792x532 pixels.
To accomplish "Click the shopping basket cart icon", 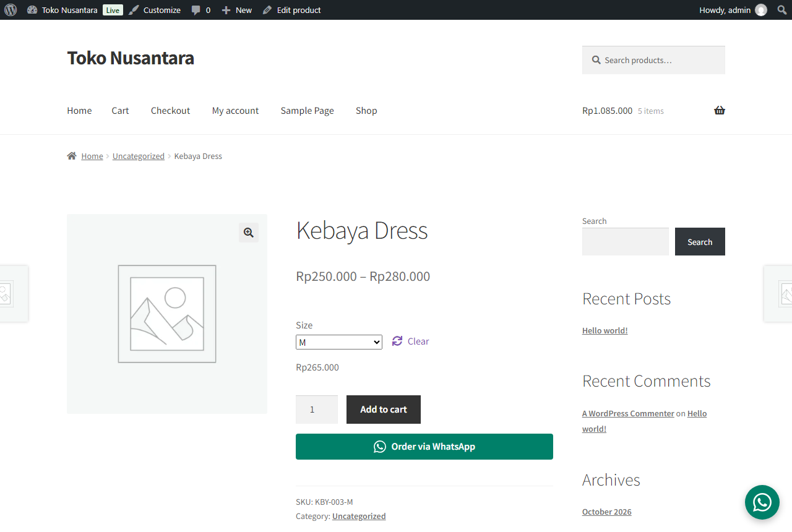I will (x=720, y=110).
